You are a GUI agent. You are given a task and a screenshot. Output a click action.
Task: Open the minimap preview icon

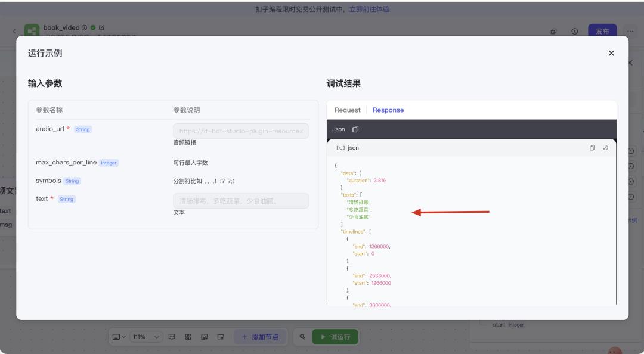click(219, 336)
